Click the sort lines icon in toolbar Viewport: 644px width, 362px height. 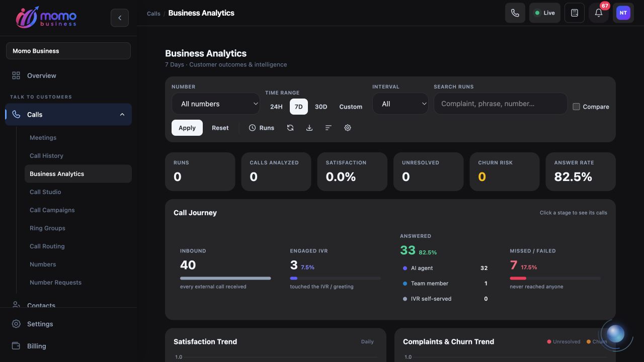[x=329, y=128]
